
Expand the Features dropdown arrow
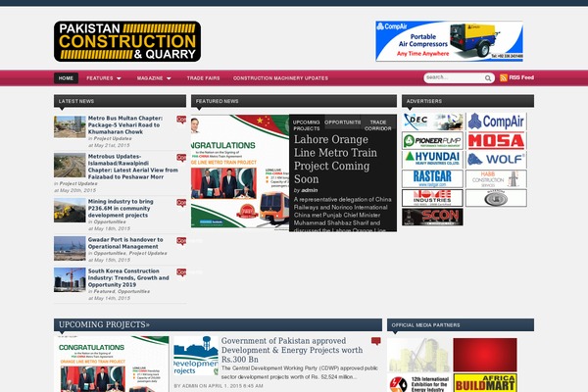(119, 78)
